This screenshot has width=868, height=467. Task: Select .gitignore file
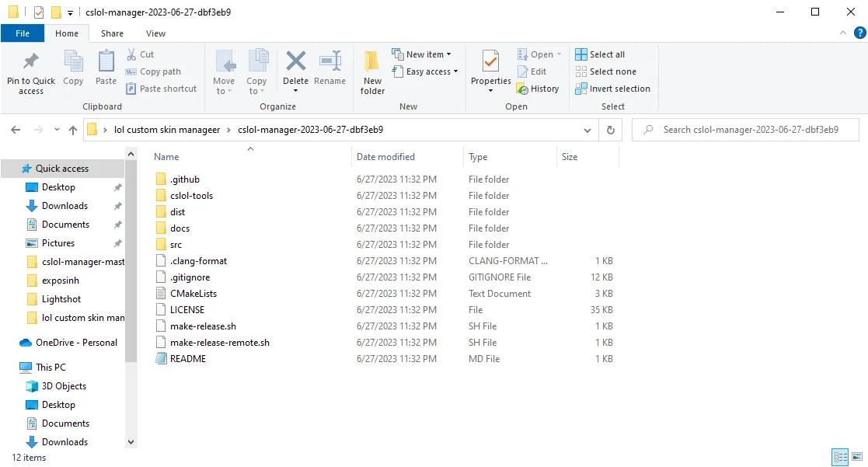coord(190,277)
